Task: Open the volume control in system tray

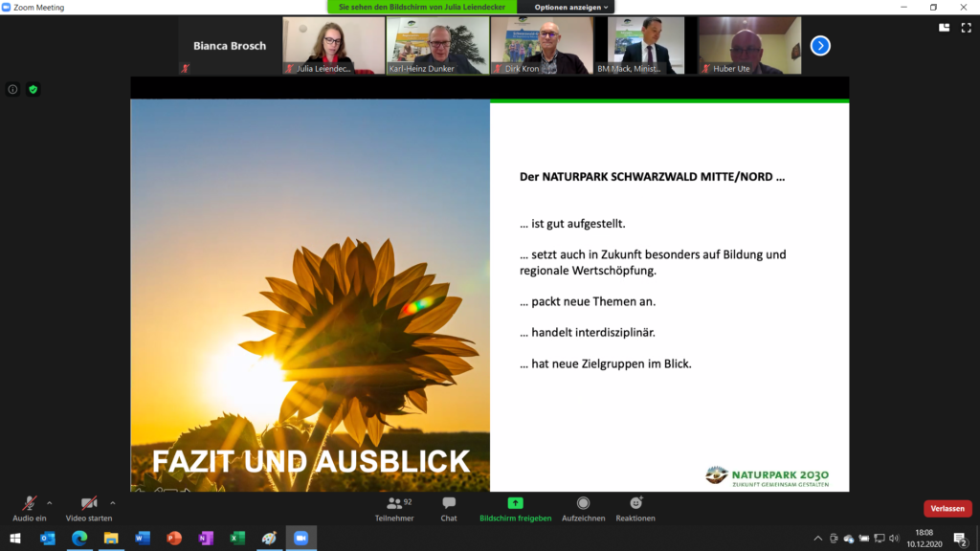Action: [894, 539]
